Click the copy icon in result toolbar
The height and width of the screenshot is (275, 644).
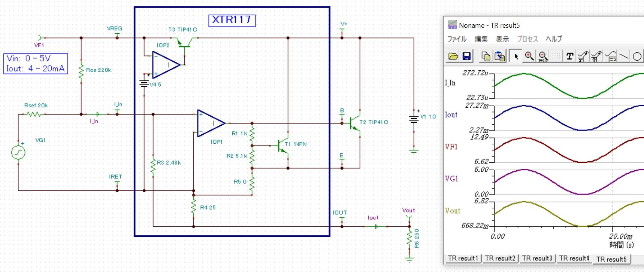click(x=486, y=56)
